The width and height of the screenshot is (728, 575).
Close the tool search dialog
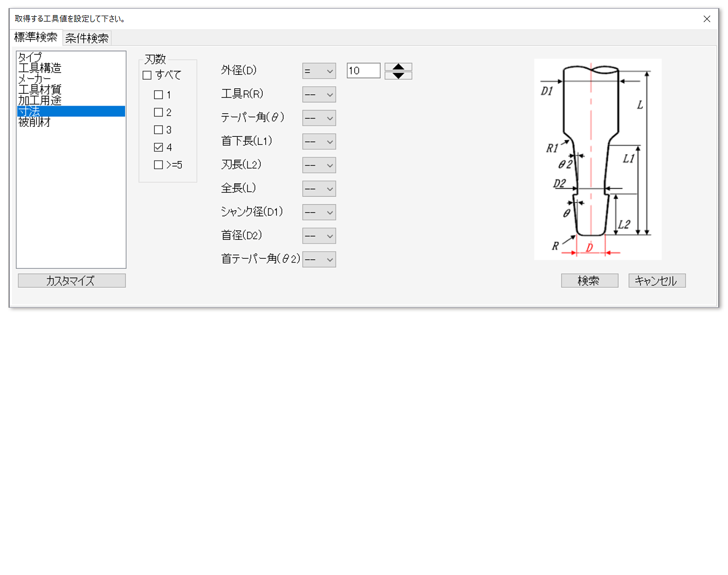706,19
